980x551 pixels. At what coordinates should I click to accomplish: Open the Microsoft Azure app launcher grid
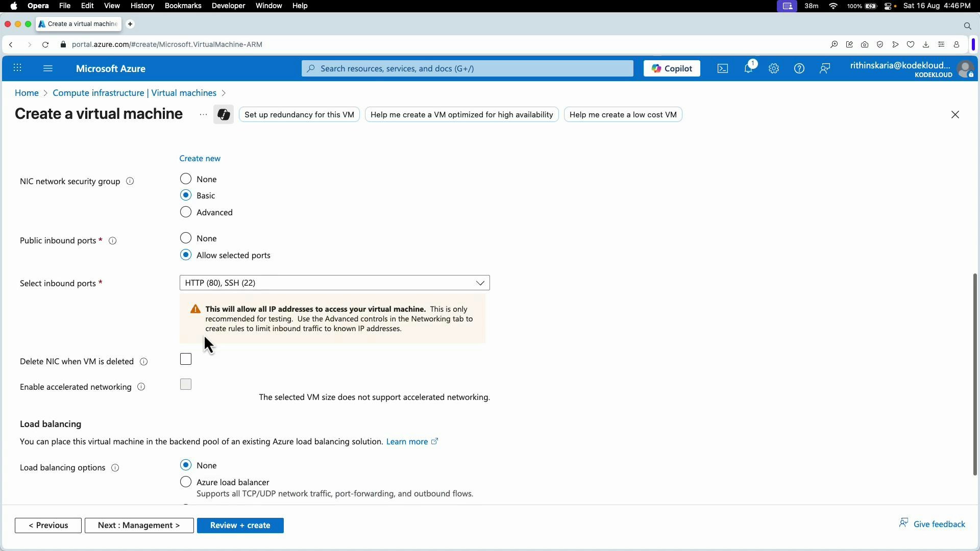18,68
